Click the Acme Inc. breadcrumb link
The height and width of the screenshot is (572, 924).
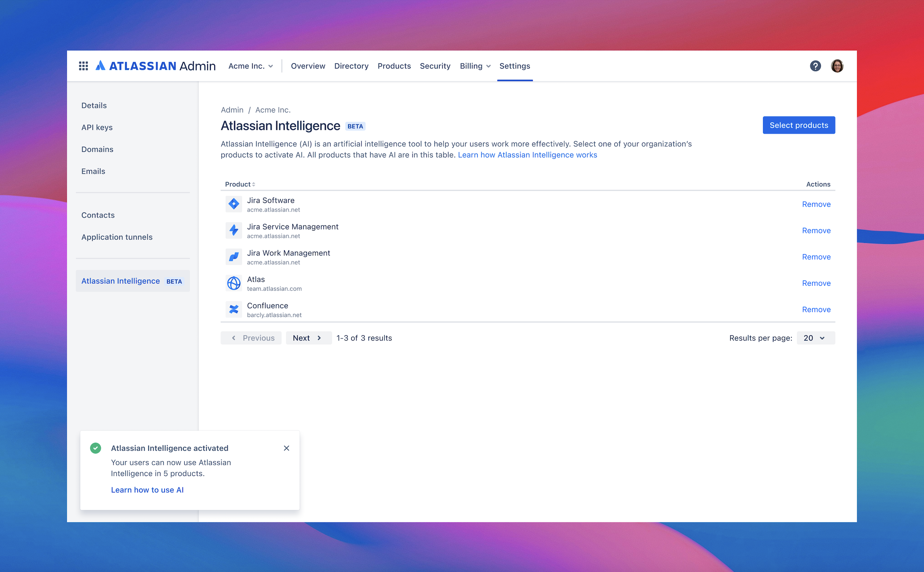coord(273,110)
